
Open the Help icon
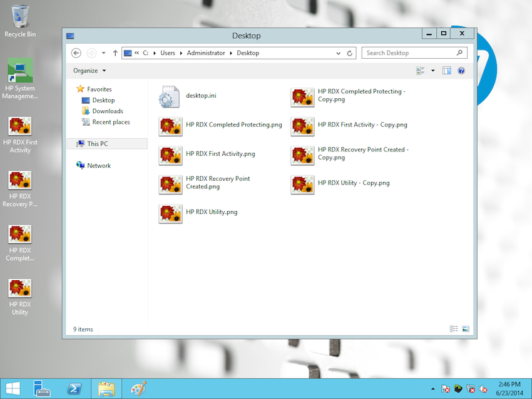click(x=461, y=71)
